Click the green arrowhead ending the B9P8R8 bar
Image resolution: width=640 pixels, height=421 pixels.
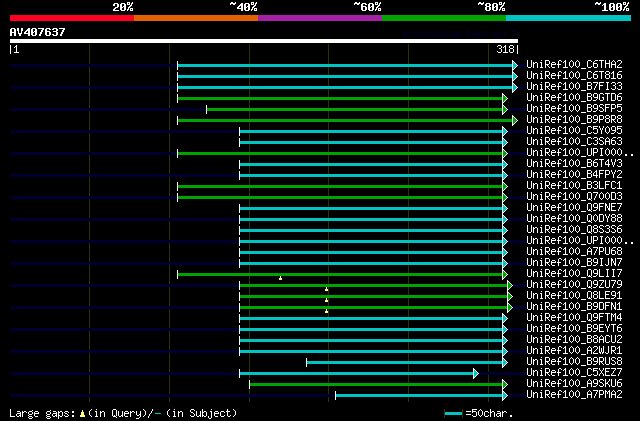coord(515,120)
